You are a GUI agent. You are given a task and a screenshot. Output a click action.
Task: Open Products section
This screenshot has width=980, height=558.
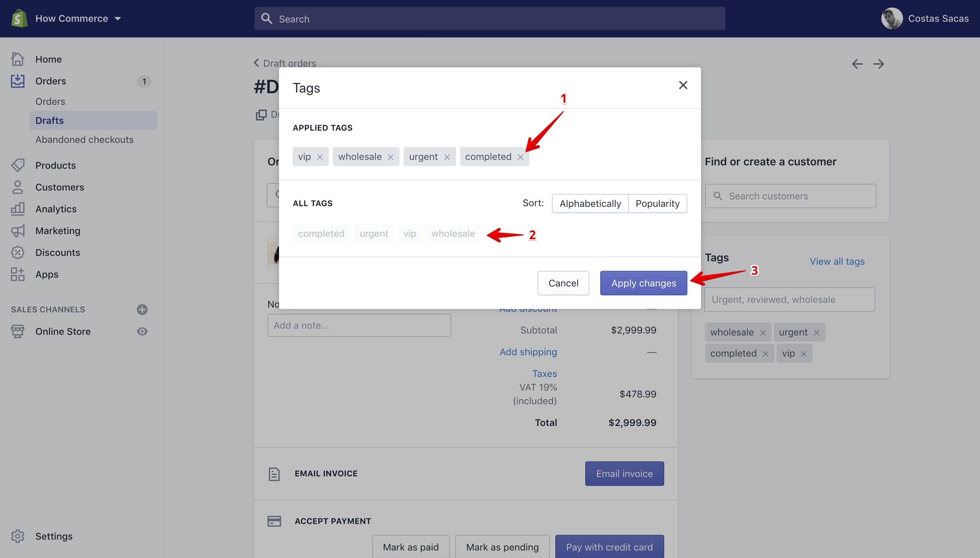(55, 165)
